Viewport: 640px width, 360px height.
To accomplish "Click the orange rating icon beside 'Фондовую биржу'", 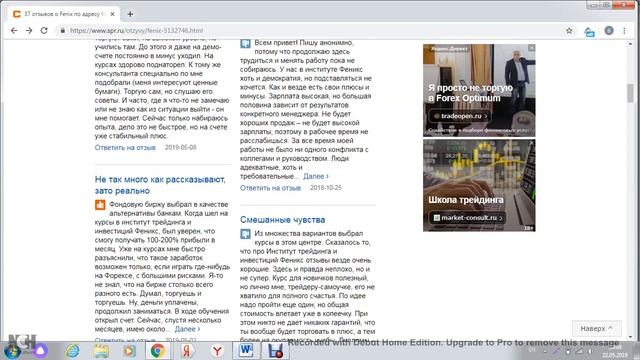I will (x=100, y=205).
